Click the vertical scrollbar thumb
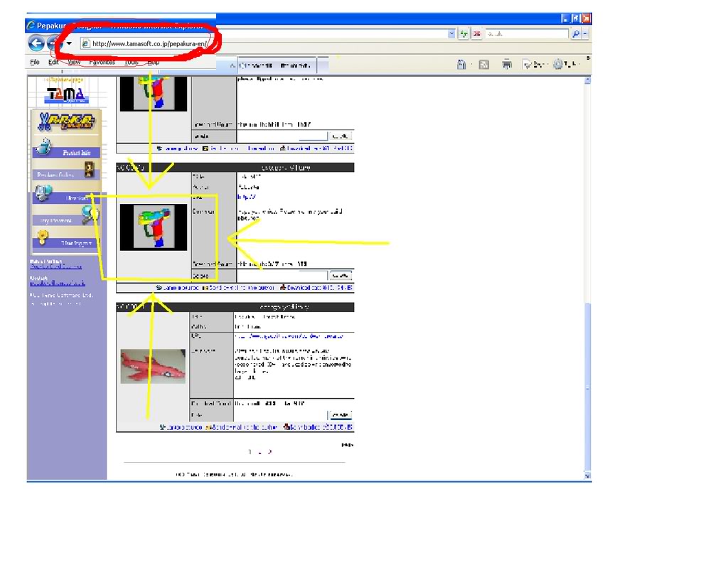728x565 pixels. point(587,387)
